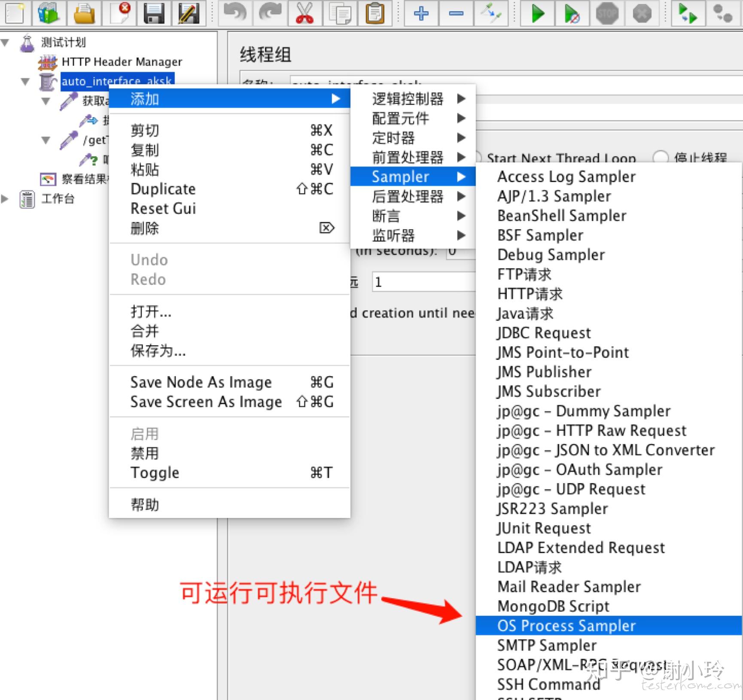
Task: Disable the element via 禁用 entry
Action: [x=145, y=453]
